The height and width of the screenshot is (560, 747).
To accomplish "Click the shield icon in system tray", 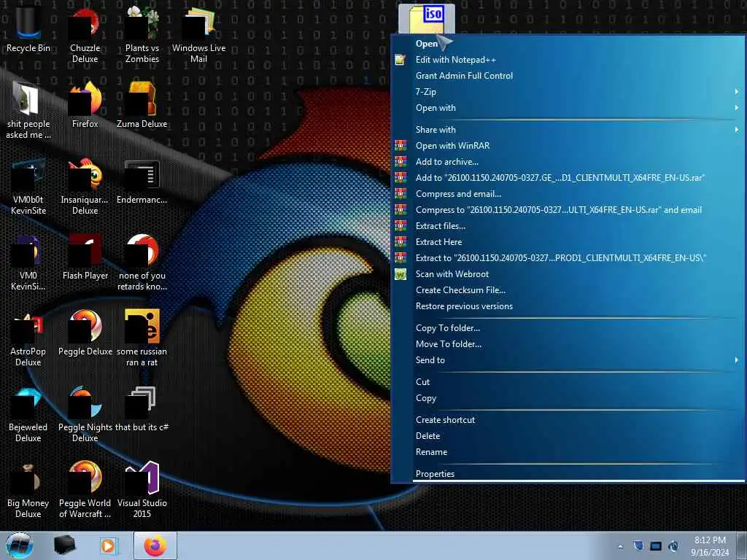I will (x=638, y=546).
